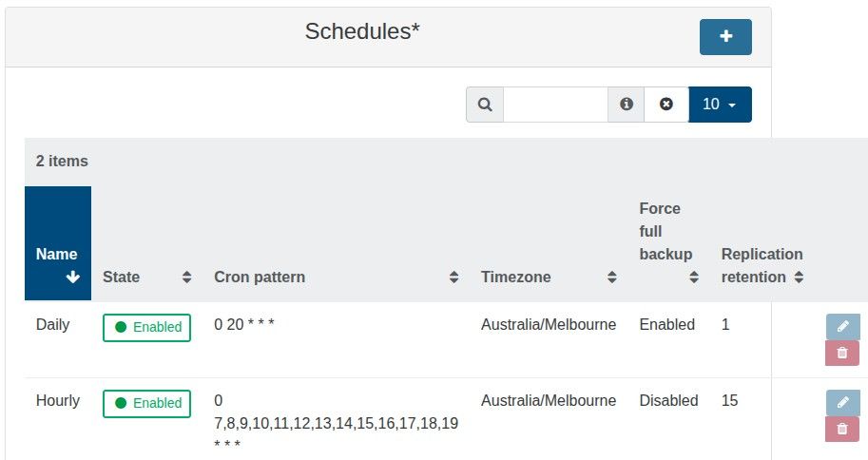The image size is (868, 460).
Task: Open the search filter info icon
Action: point(627,105)
